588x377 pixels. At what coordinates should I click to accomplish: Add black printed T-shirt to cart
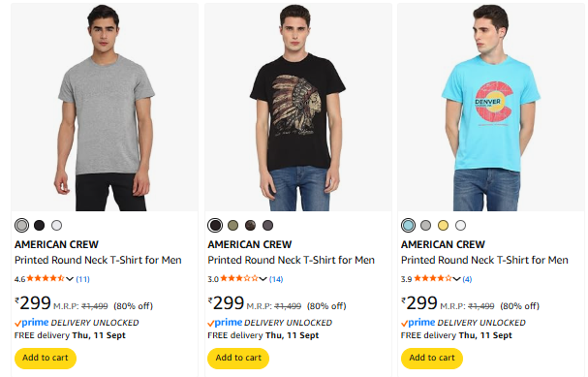coord(238,359)
